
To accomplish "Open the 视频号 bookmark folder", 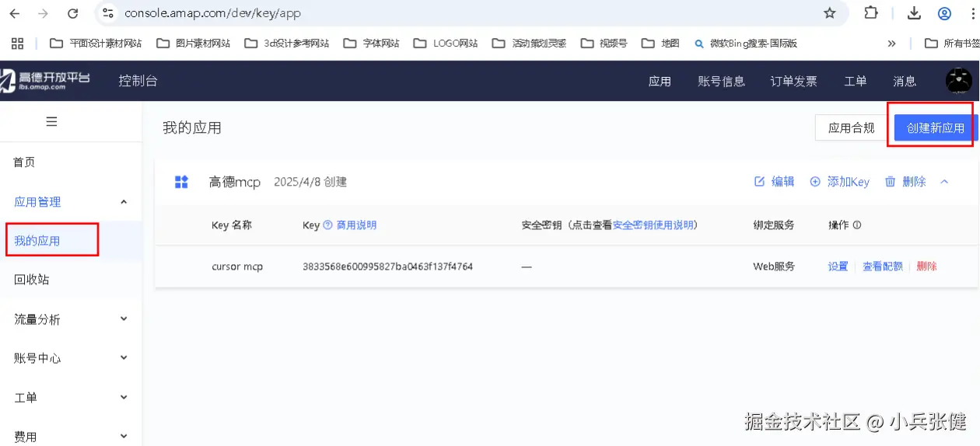I will pyautogui.click(x=604, y=44).
